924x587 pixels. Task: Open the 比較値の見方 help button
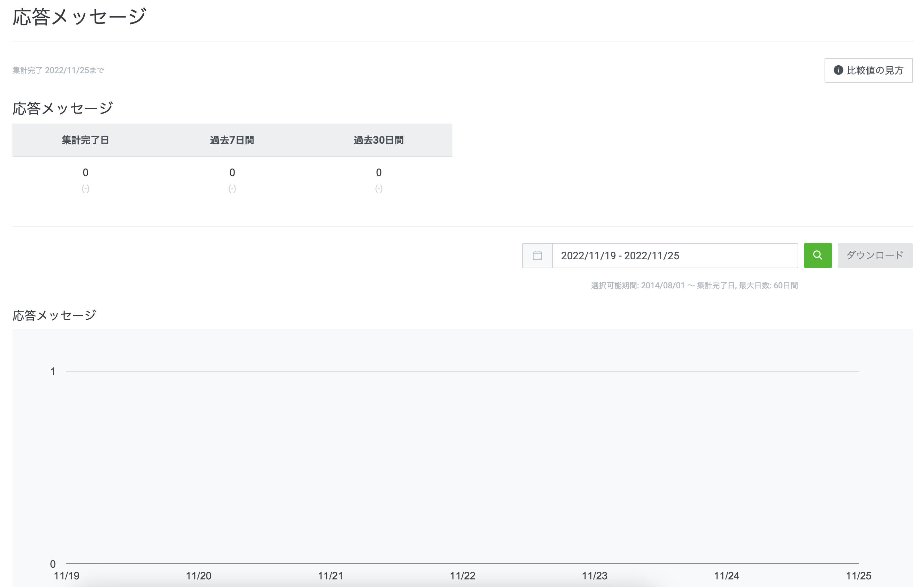tap(868, 70)
